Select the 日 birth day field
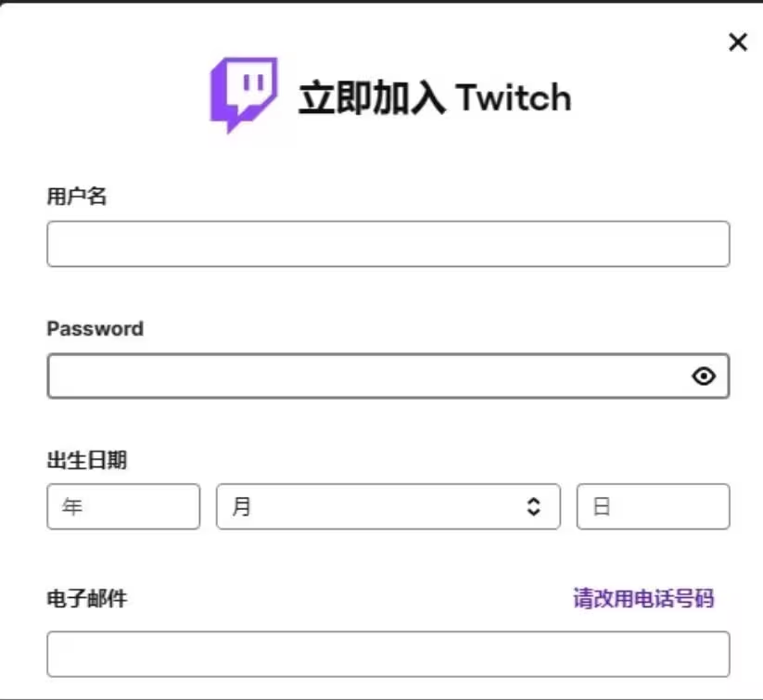This screenshot has width=763, height=700. pos(653,506)
